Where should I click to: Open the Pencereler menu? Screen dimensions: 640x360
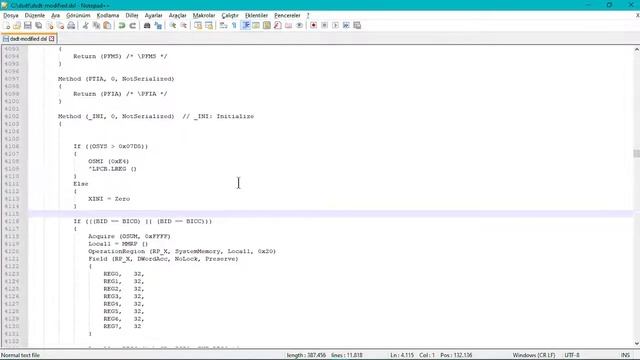tap(287, 15)
